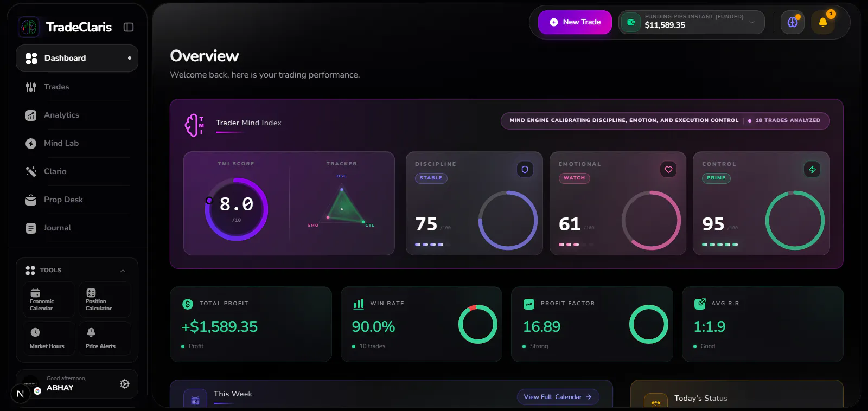Screen dimensions: 868x411
Task: Click the 10 trades label
Action: [x=372, y=346]
